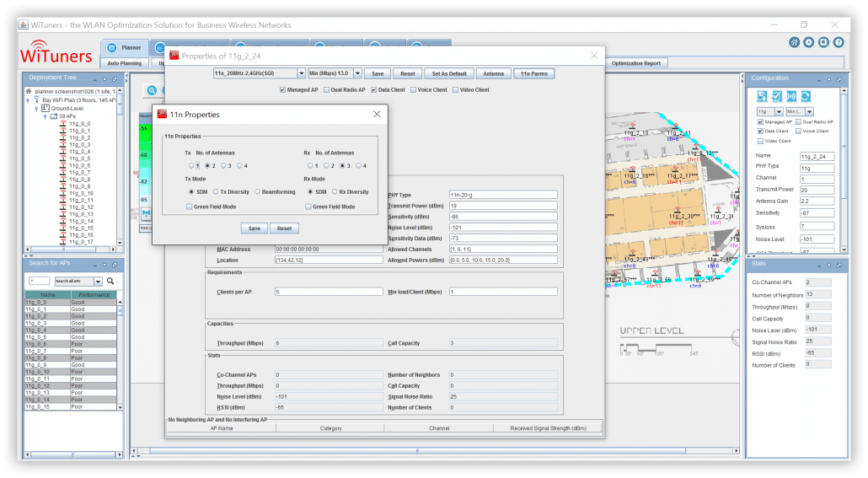Click Set As Default button
This screenshot has height=478, width=868.
pos(449,73)
